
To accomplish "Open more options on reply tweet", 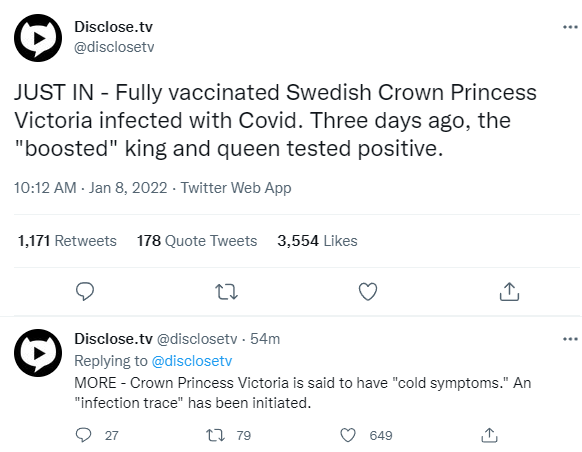I will (570, 339).
